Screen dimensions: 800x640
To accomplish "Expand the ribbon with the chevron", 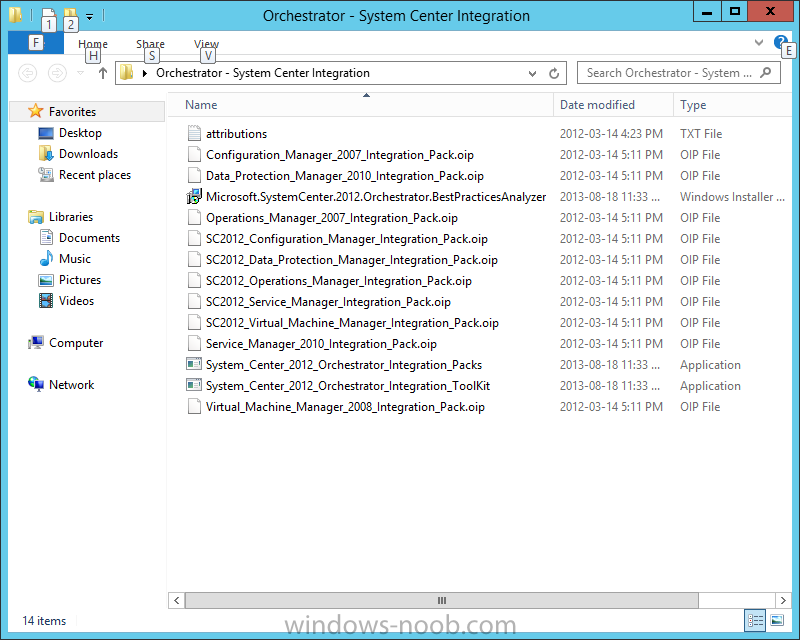I will coord(759,42).
